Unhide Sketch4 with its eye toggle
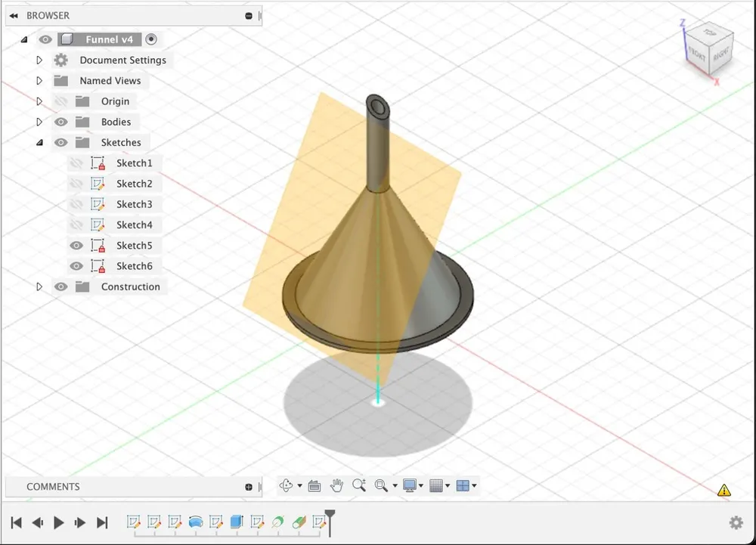The image size is (756, 545). [x=76, y=225]
